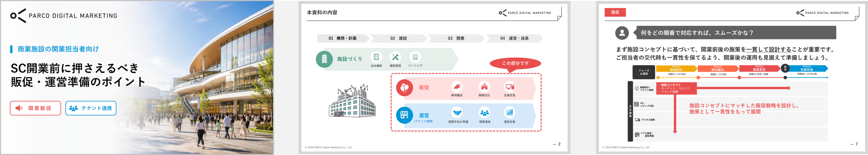Click the building under construction illustration
Image resolution: width=868 pixels, height=155 pixels.
(352, 100)
